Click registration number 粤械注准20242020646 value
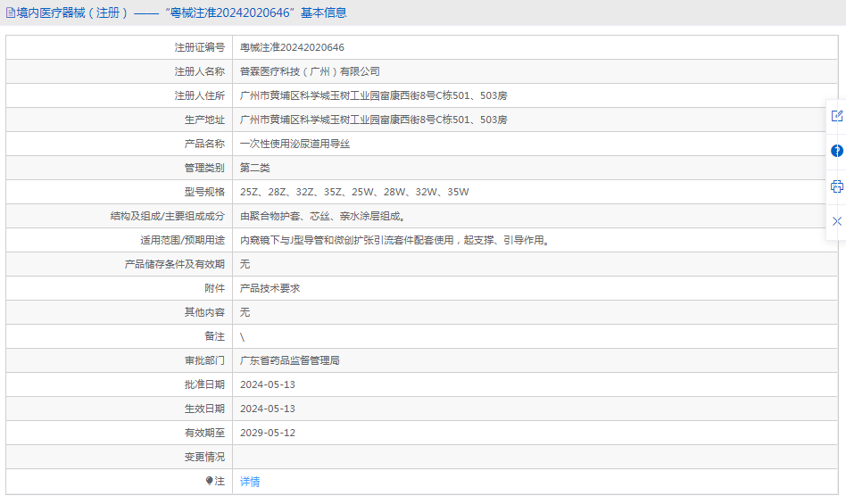 pyautogui.click(x=292, y=47)
